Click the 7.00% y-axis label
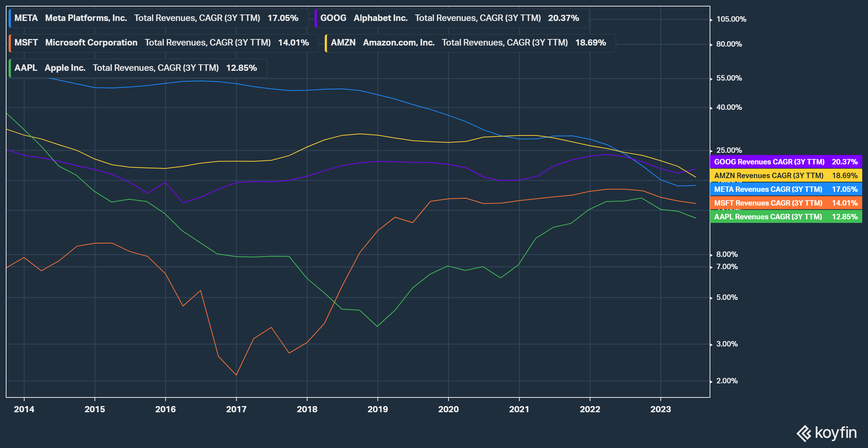The width and height of the screenshot is (868, 448). (727, 267)
